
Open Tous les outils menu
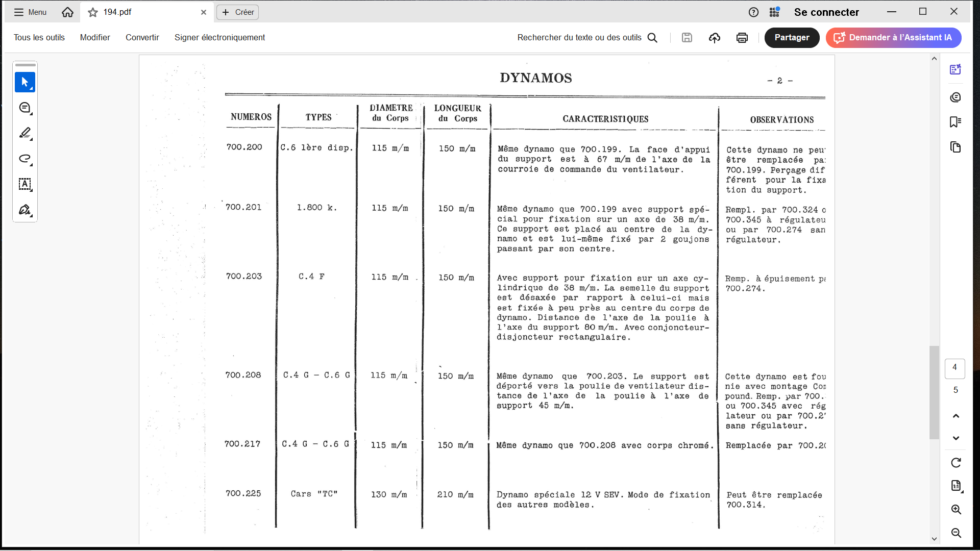point(39,38)
